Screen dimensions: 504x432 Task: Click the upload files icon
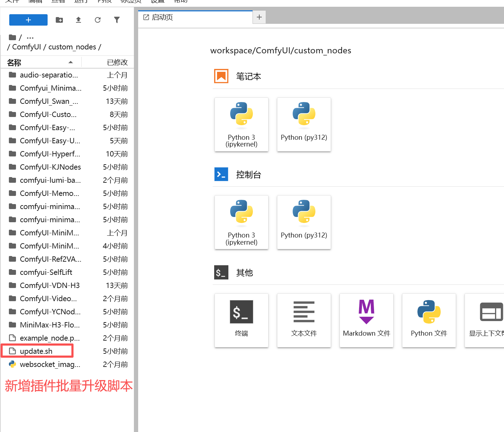point(78,20)
